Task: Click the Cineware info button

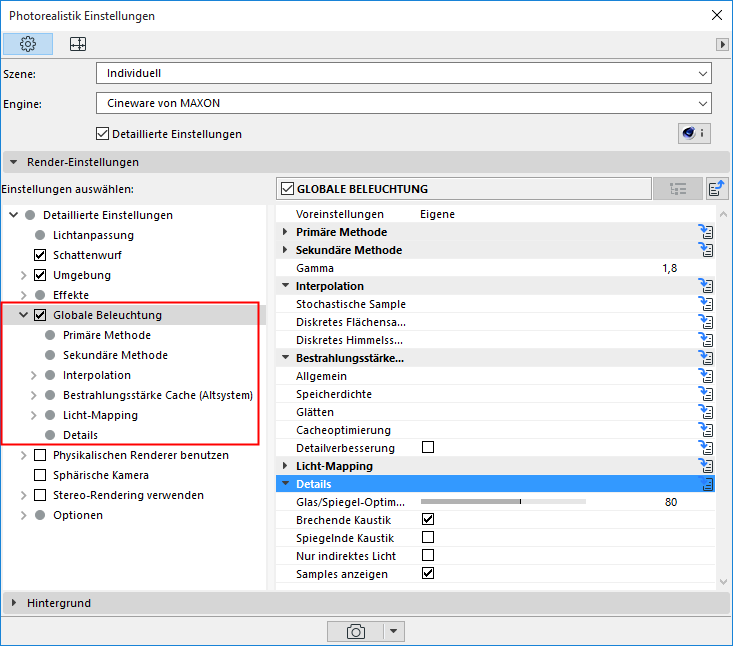Action: pyautogui.click(x=694, y=134)
